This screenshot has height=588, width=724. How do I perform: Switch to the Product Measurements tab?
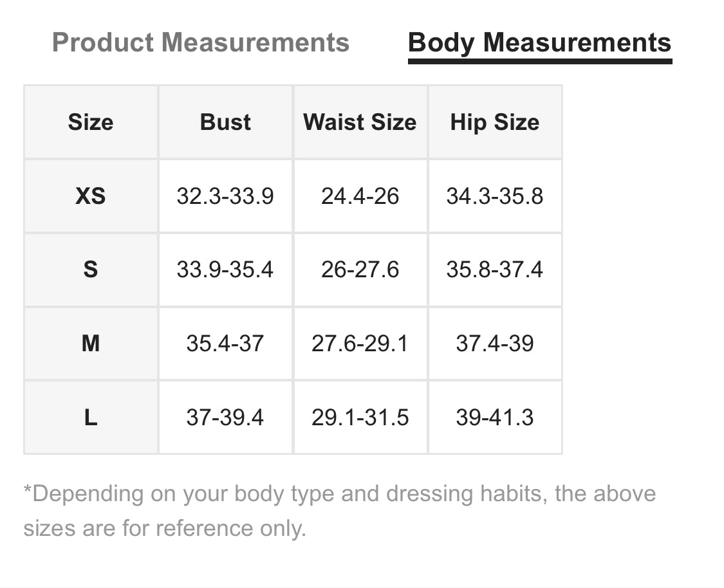pos(200,43)
